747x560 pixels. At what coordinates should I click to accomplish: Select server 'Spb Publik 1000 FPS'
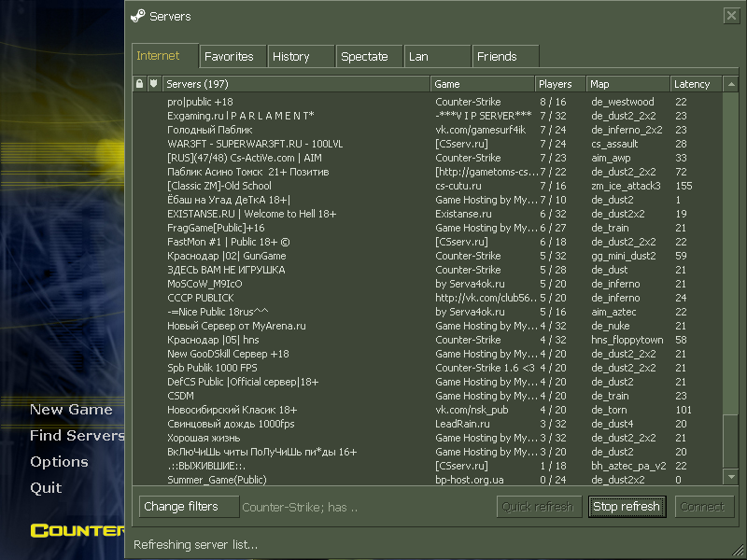[428, 368]
